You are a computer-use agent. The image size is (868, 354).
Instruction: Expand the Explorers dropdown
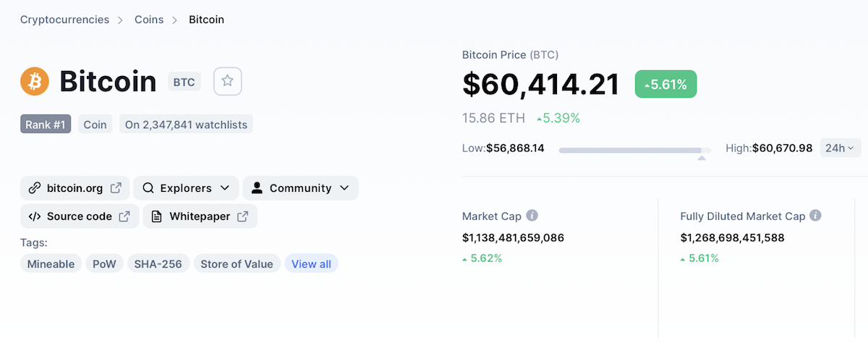point(186,188)
